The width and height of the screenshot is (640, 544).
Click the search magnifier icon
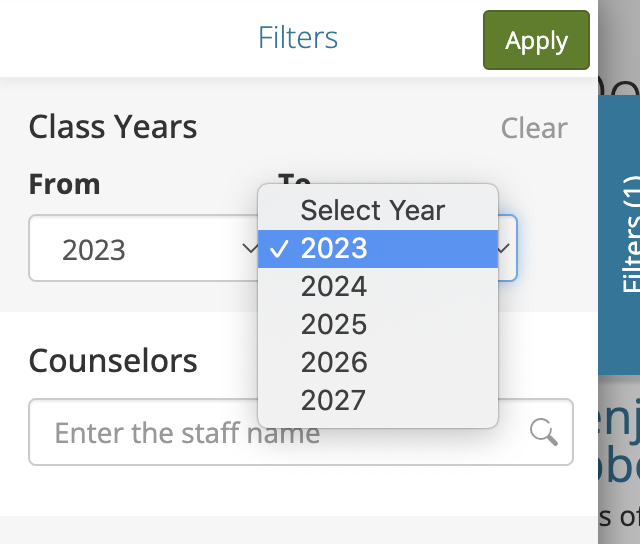coord(543,432)
